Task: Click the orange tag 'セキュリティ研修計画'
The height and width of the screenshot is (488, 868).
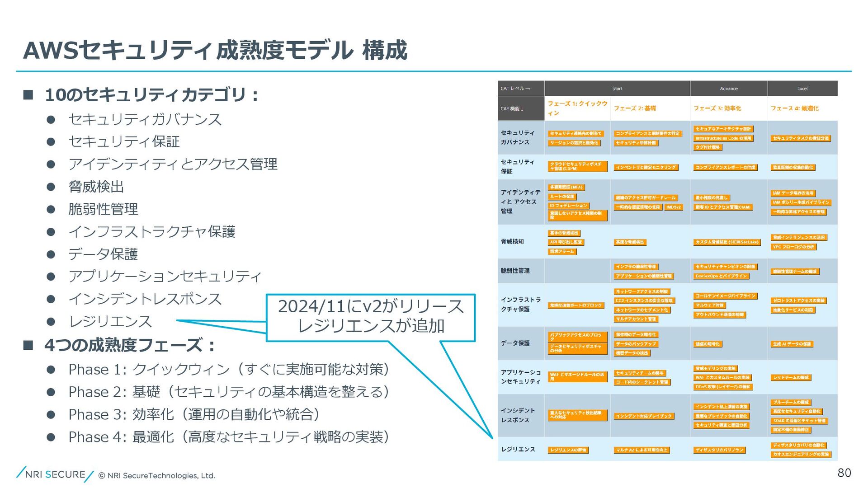Action: tap(636, 143)
